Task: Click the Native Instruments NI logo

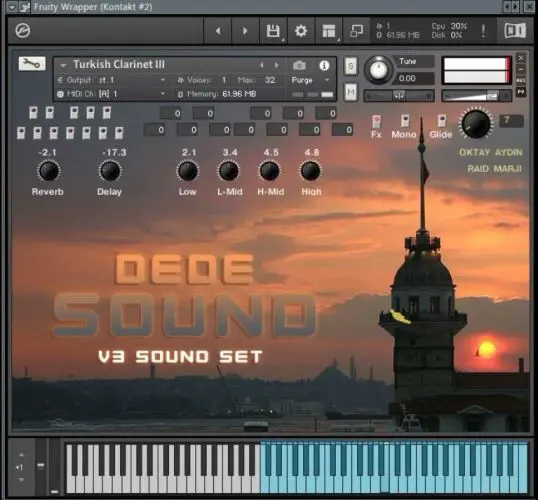Action: pyautogui.click(x=515, y=31)
